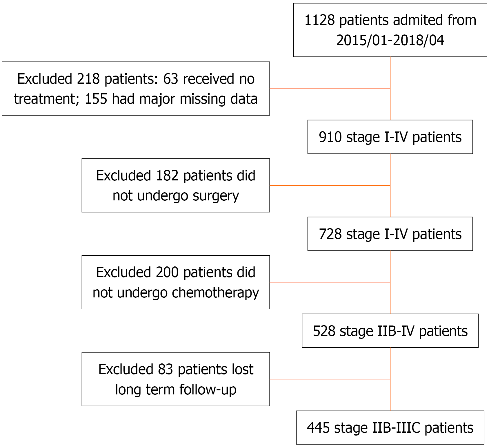Click the '445 stage IIB-IIIC patients' box
Screen dimensions: 489x448
390,428
